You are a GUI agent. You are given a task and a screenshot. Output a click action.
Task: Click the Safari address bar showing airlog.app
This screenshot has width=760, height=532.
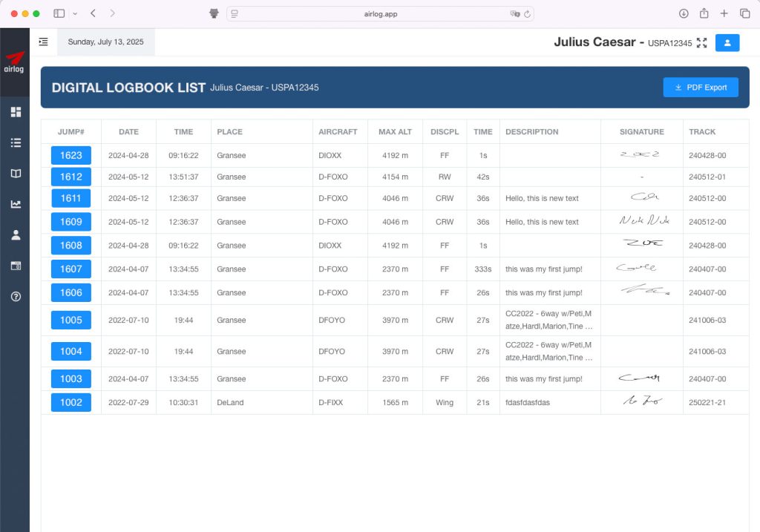(380, 13)
